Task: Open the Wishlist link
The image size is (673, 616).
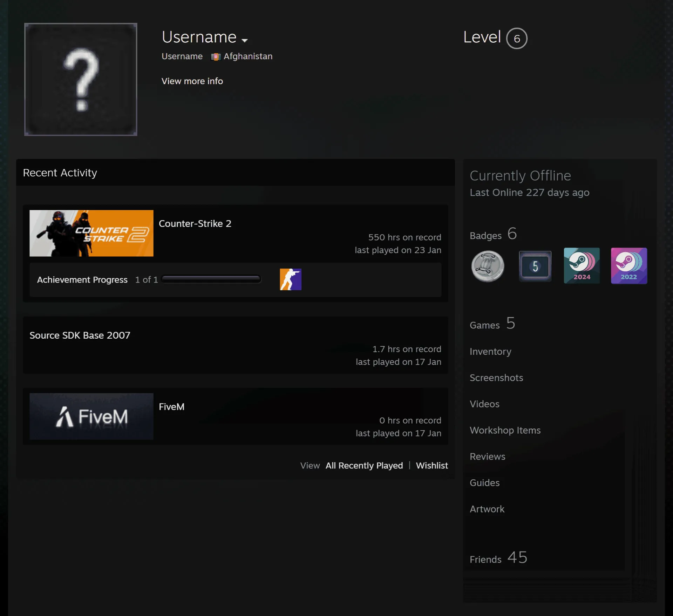Action: (432, 465)
